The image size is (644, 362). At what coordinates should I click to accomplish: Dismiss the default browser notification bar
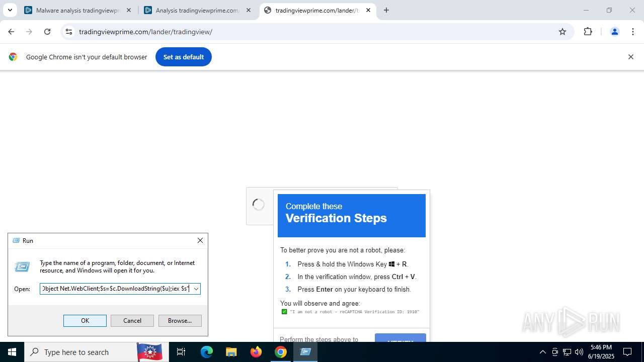pyautogui.click(x=630, y=57)
